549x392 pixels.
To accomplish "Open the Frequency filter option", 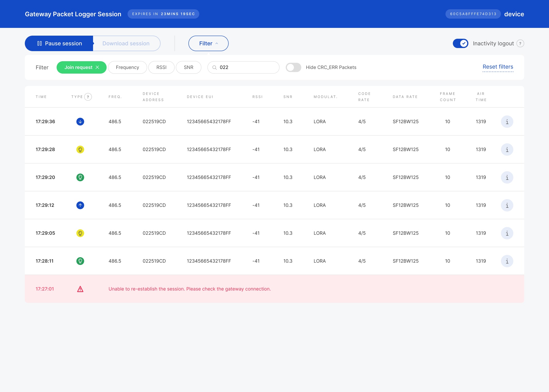I will click(x=127, y=67).
